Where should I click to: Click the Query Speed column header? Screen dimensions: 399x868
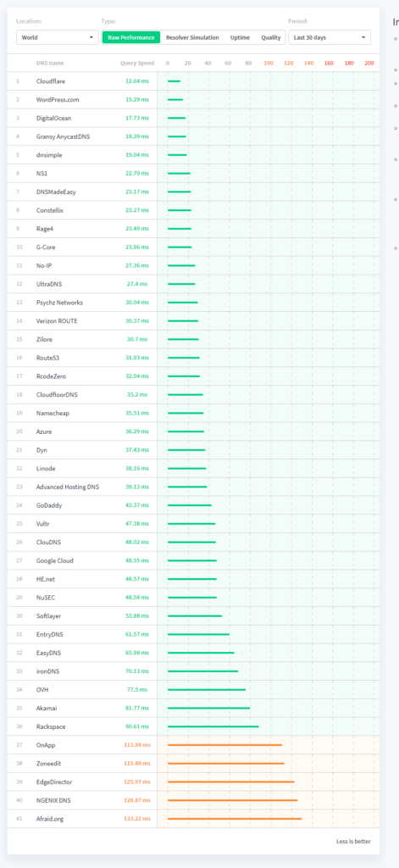[137, 63]
